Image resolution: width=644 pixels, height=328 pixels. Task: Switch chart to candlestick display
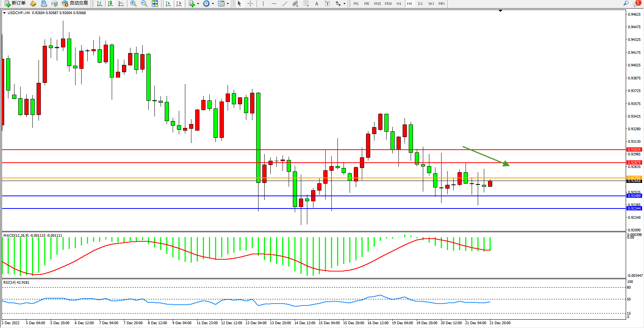tap(110, 3)
